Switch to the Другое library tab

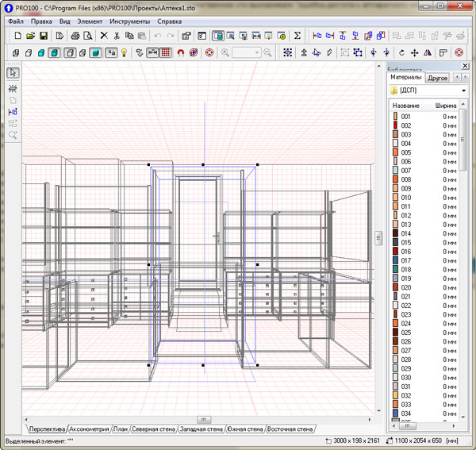coord(438,78)
